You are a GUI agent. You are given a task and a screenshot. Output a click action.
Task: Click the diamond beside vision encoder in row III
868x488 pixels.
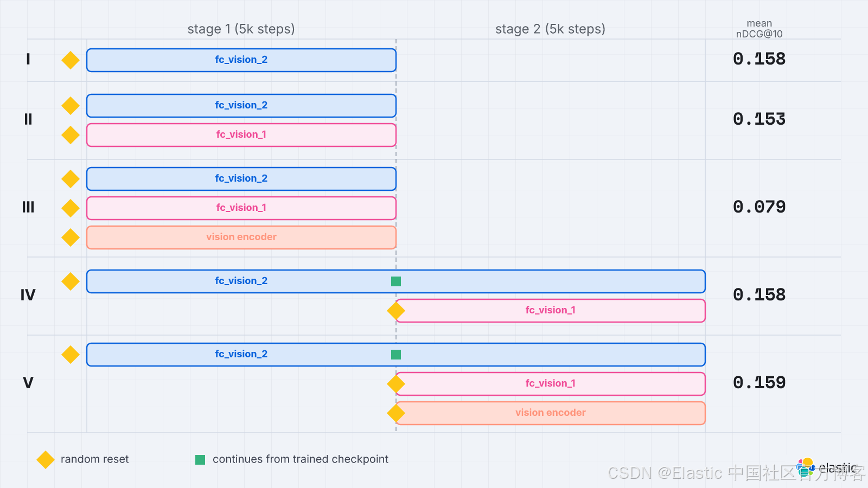(71, 237)
